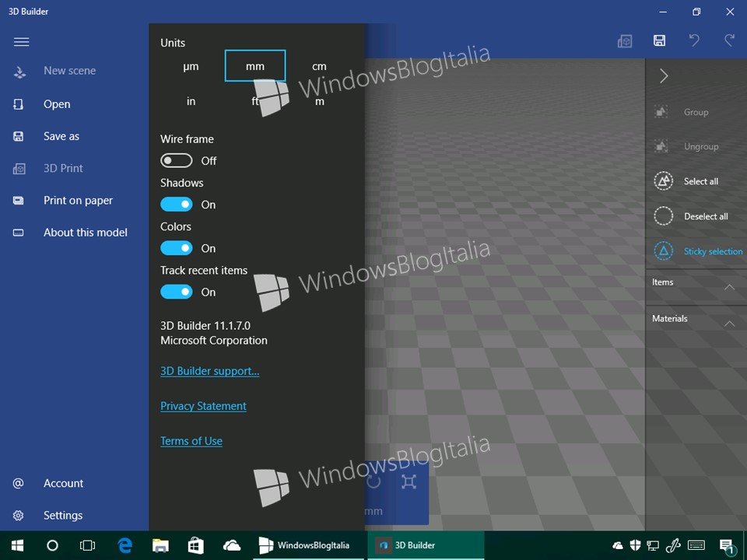Click the Print on paper icon
Screen dimensions: 747x560
(x=18, y=201)
